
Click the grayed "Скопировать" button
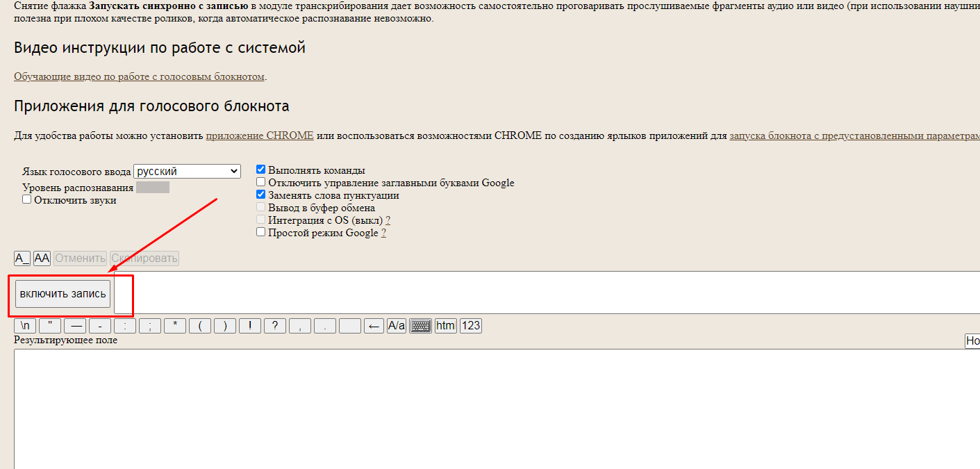click(144, 258)
